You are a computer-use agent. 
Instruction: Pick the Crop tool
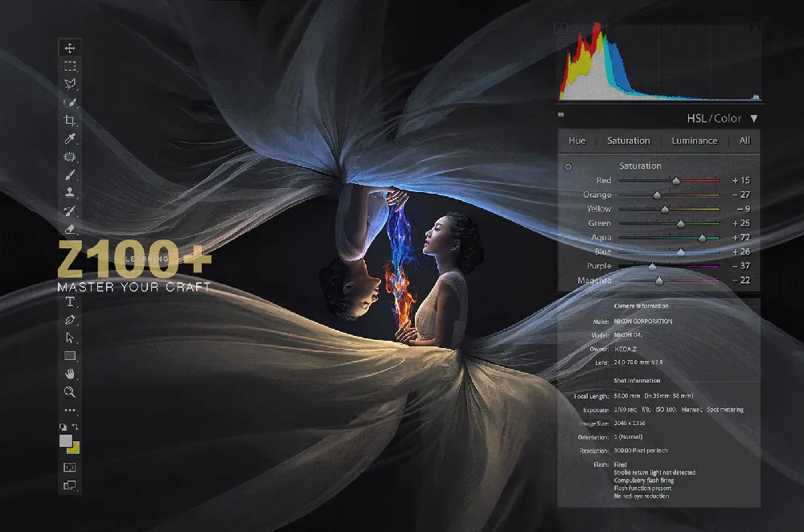click(70, 121)
